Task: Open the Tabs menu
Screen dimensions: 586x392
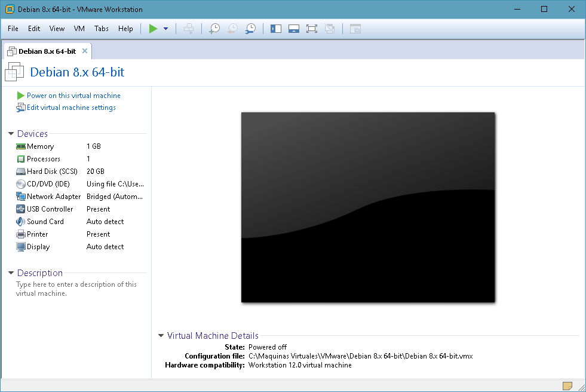Action: [102, 29]
